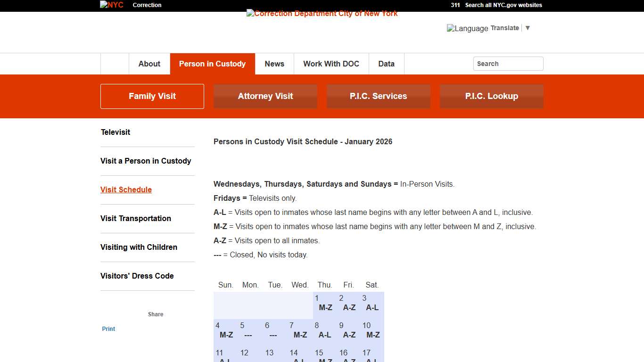Open the Visitors' Dress Code page
The width and height of the screenshot is (644, 362).
pyautogui.click(x=137, y=276)
